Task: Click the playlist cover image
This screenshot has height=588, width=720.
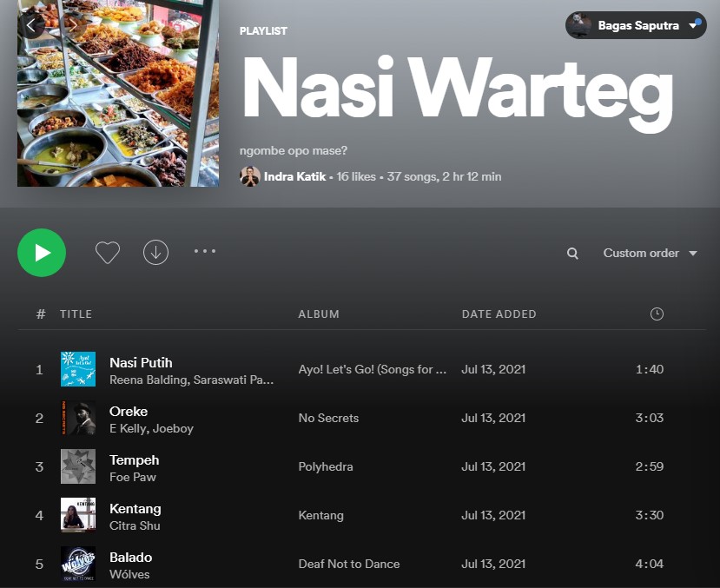Action: pos(118,94)
